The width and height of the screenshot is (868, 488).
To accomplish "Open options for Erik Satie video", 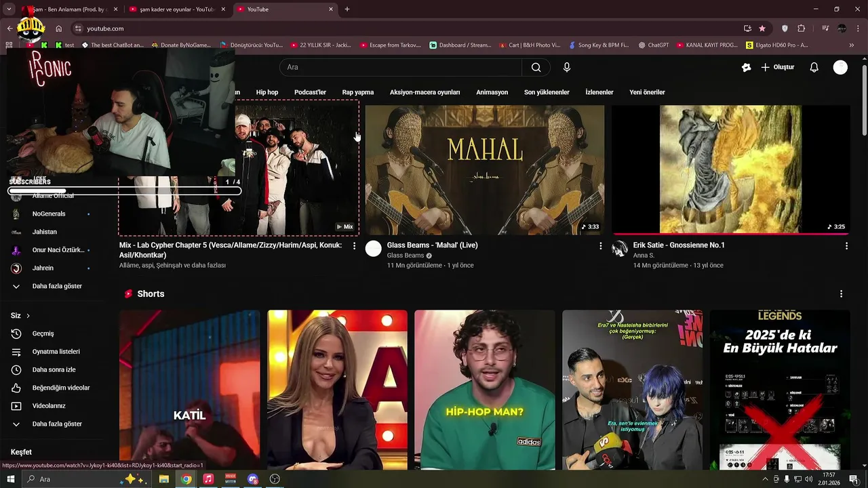I will [846, 246].
